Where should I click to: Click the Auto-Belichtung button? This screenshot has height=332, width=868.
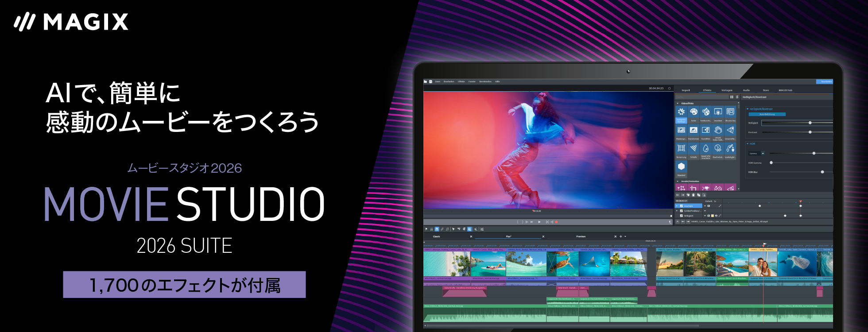767,114
